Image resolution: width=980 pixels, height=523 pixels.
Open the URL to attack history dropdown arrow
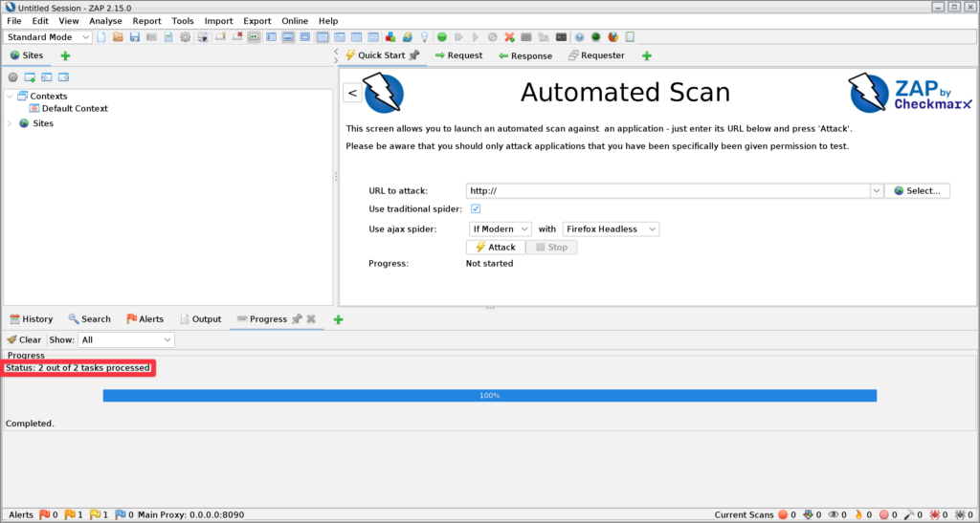tap(877, 191)
